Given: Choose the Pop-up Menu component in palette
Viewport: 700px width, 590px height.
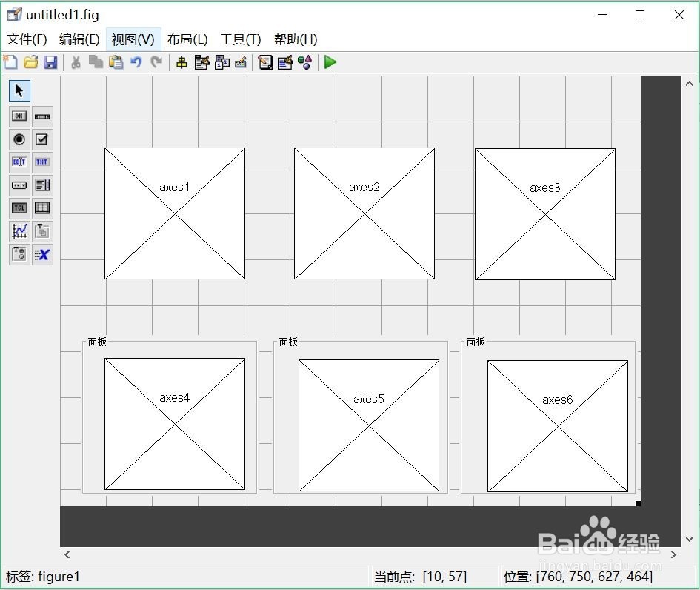Looking at the screenshot, I should (x=19, y=185).
